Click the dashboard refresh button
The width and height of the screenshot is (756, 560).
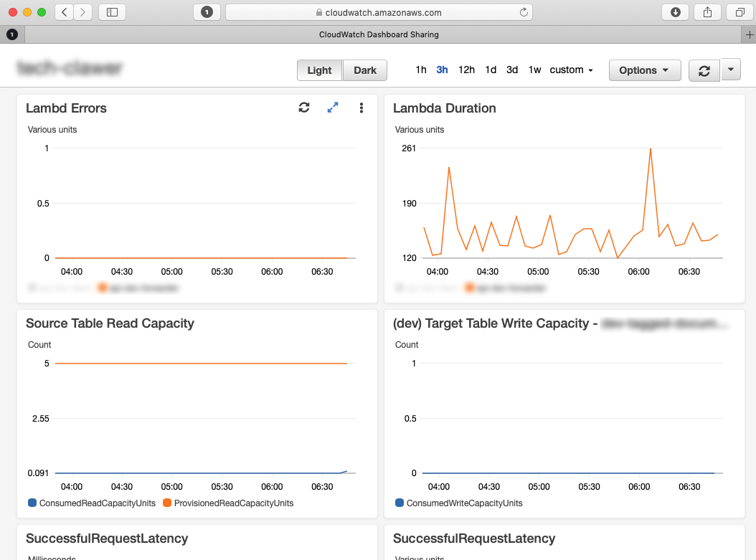coord(704,70)
